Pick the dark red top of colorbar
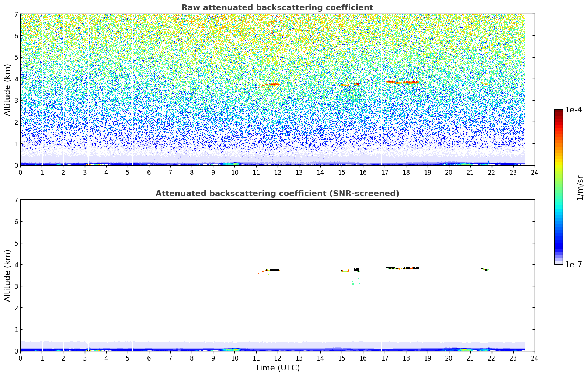Screen dimensions: 588x376 coord(559,112)
